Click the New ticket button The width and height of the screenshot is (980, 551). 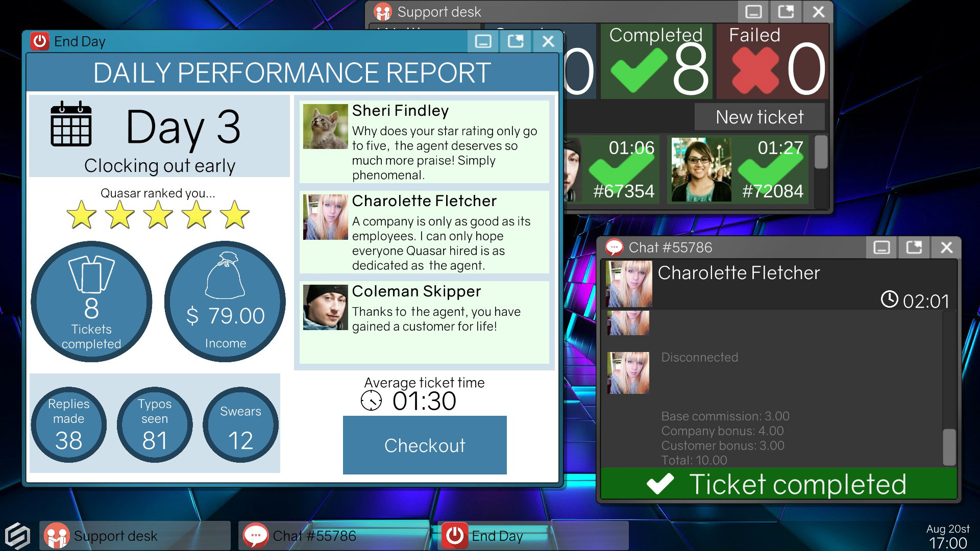(760, 116)
